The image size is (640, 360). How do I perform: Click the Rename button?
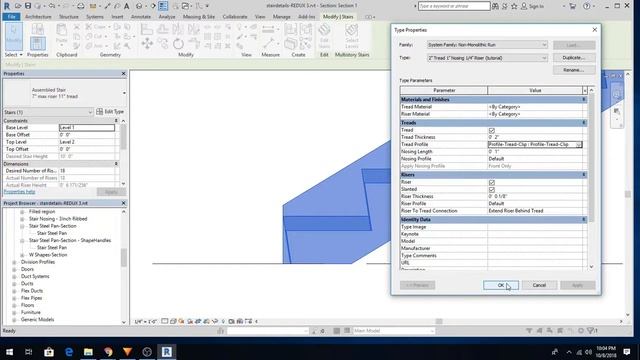(x=574, y=70)
